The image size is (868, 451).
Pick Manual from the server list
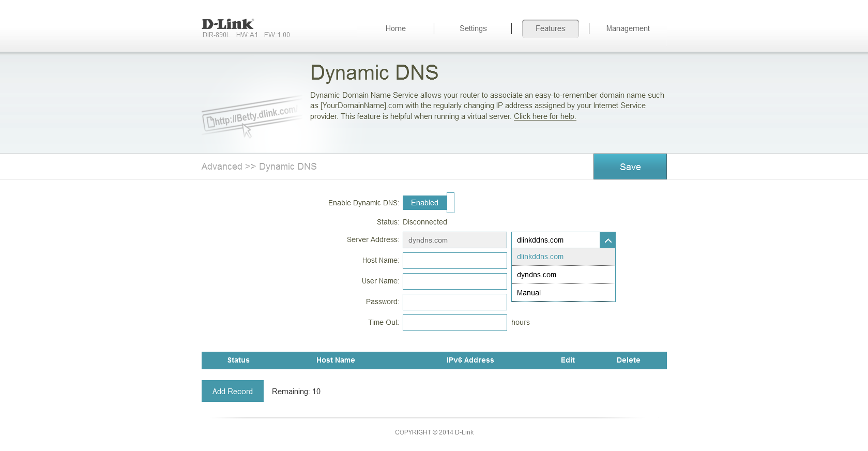tap(564, 293)
